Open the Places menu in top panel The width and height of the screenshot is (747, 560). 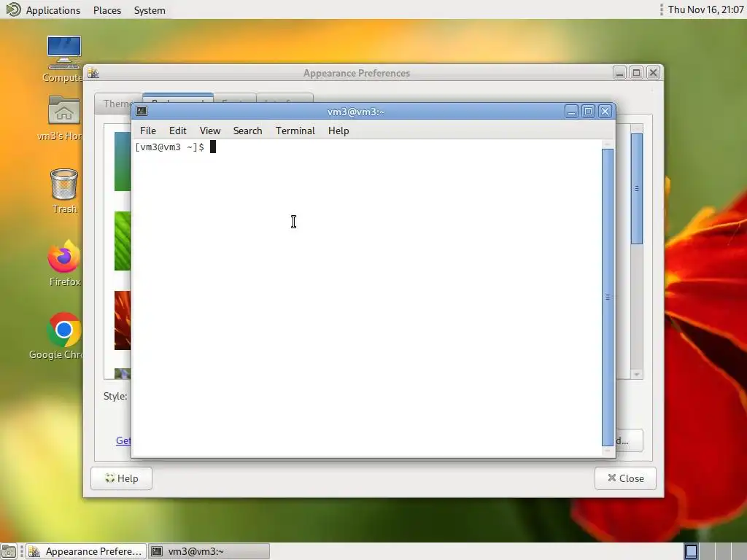tap(107, 10)
